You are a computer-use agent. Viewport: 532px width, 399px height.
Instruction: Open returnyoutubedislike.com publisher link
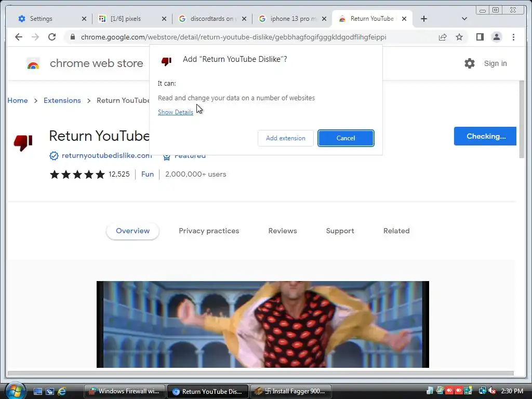pos(107,155)
